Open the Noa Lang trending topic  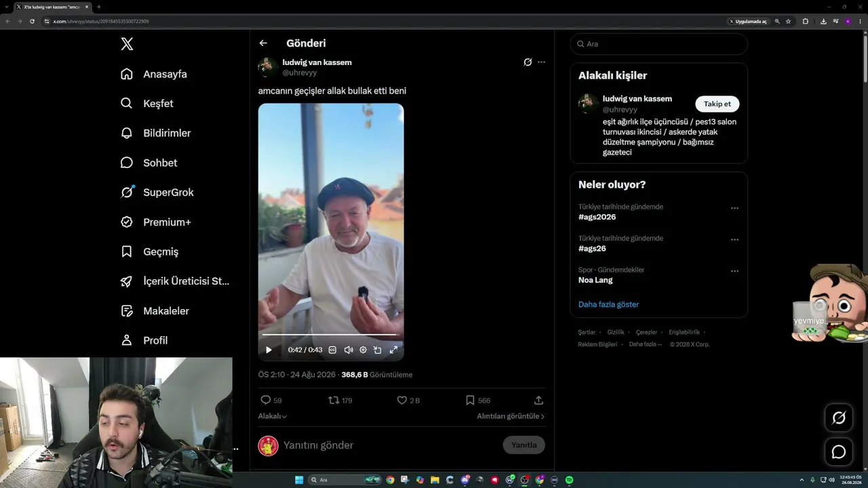click(x=595, y=280)
